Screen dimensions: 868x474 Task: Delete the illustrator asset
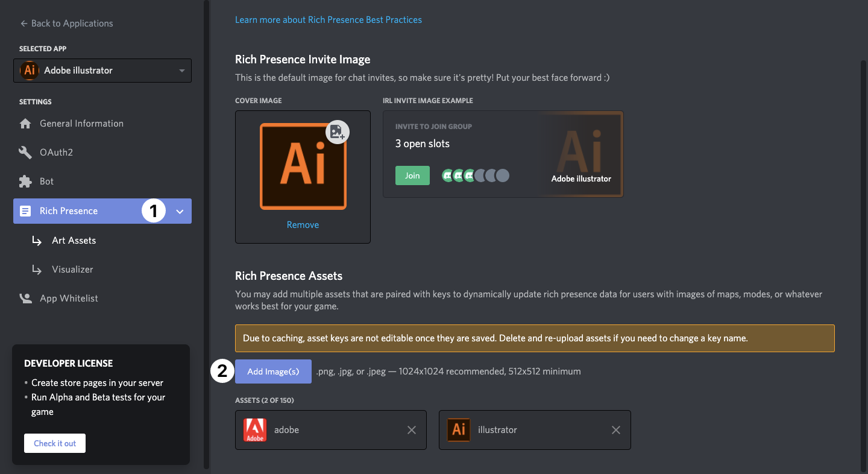pos(616,430)
